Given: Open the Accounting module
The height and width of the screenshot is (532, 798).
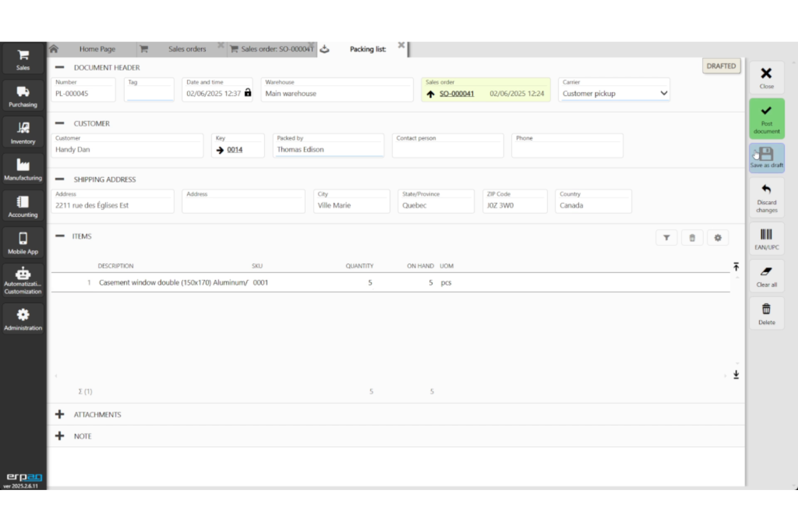Looking at the screenshot, I should (22, 205).
